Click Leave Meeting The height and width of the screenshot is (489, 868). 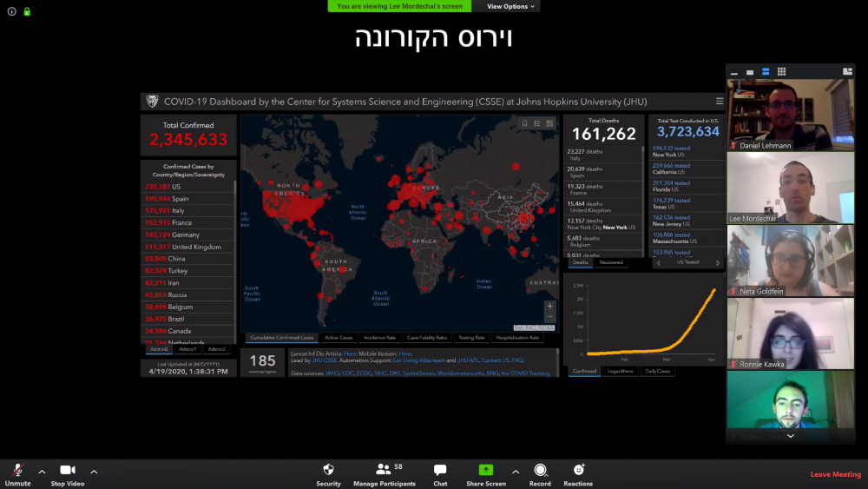click(x=835, y=474)
